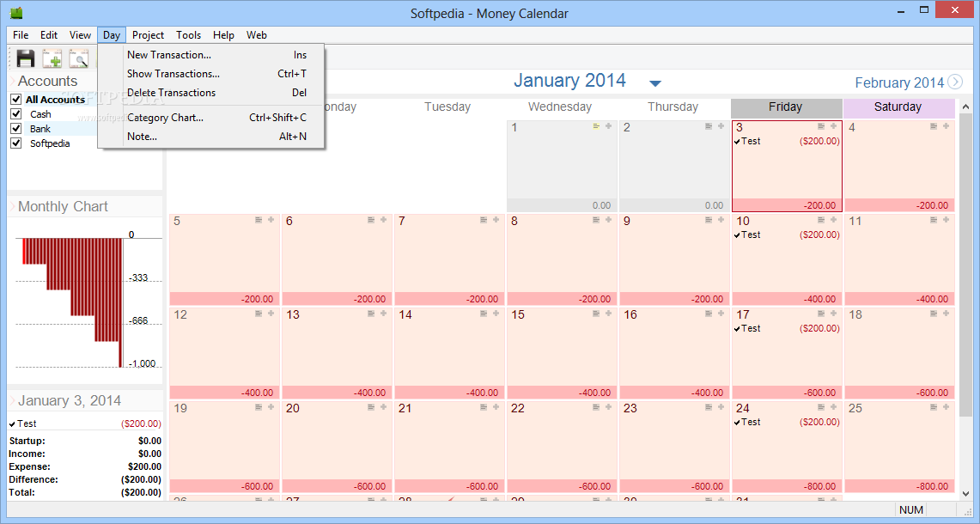Viewport: 980px width, 524px height.
Task: Uncheck the Softpedia account checkbox
Action: (16, 143)
